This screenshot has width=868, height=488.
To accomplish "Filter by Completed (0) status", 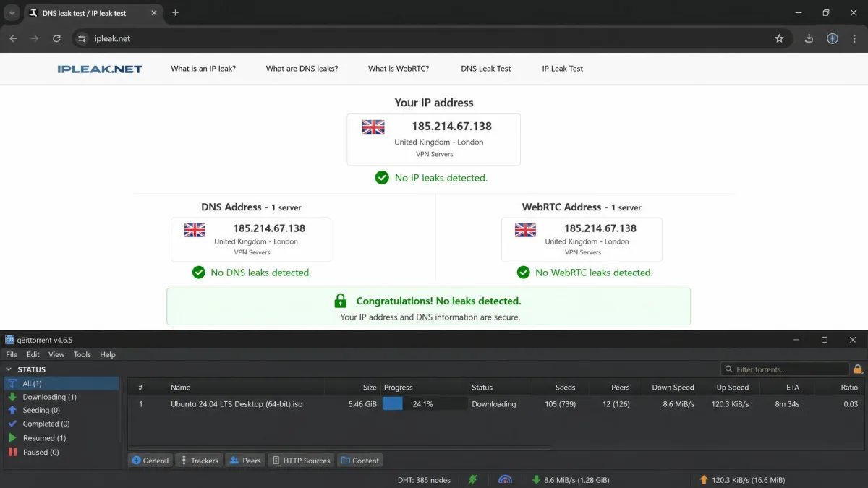I will 61,424.
